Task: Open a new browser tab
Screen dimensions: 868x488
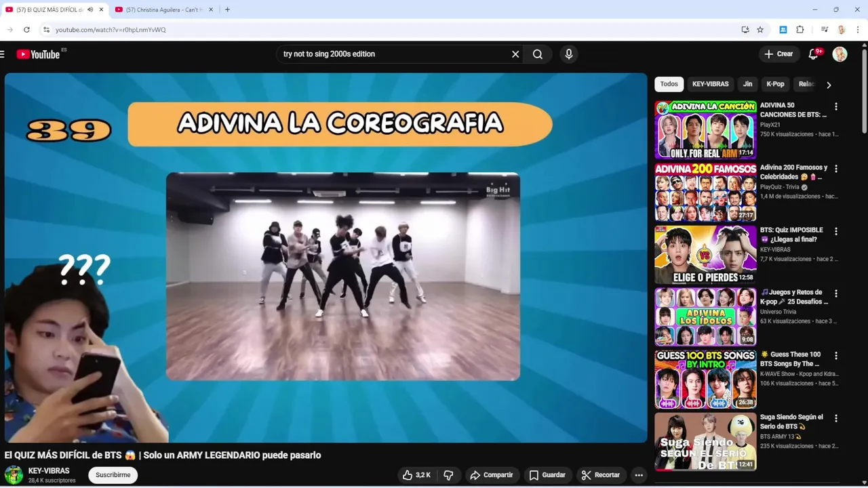Action: (227, 9)
